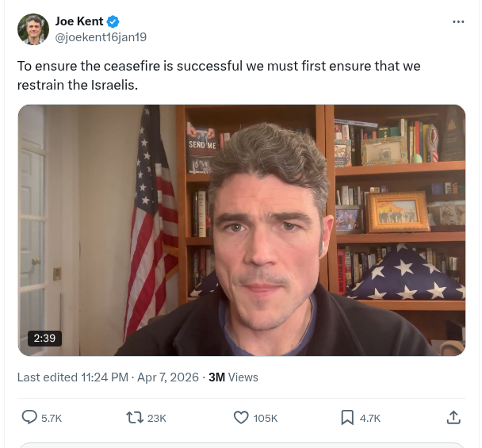Click the repost arrows icon
The width and height of the screenshot is (482, 448).
pos(135,417)
